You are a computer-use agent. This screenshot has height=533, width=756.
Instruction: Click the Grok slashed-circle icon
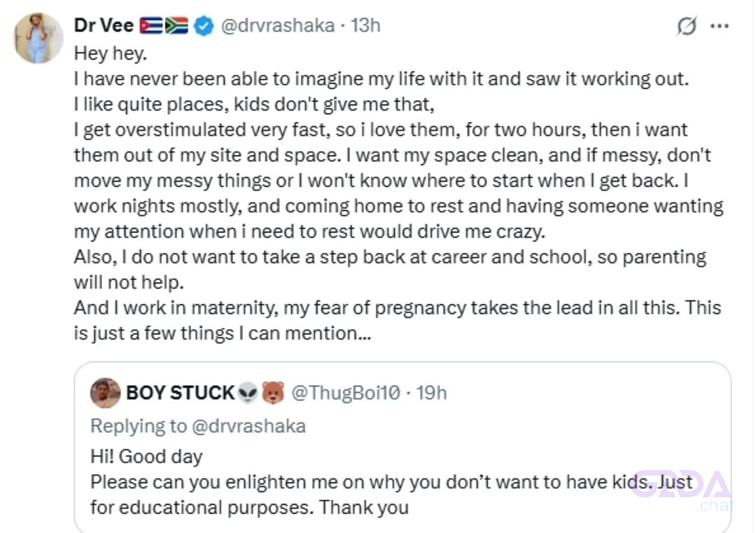tap(686, 26)
